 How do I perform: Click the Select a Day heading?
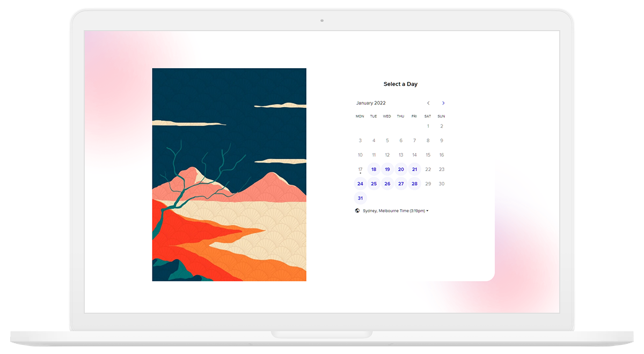(x=400, y=84)
